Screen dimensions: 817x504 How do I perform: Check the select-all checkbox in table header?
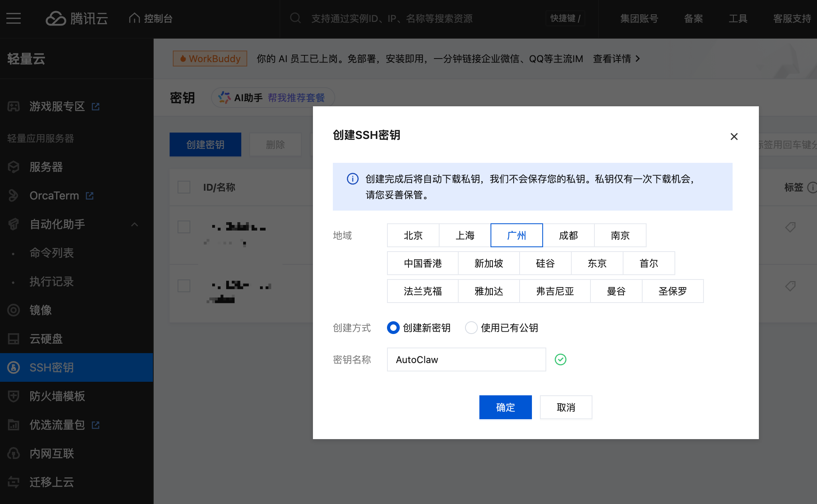[x=184, y=188]
